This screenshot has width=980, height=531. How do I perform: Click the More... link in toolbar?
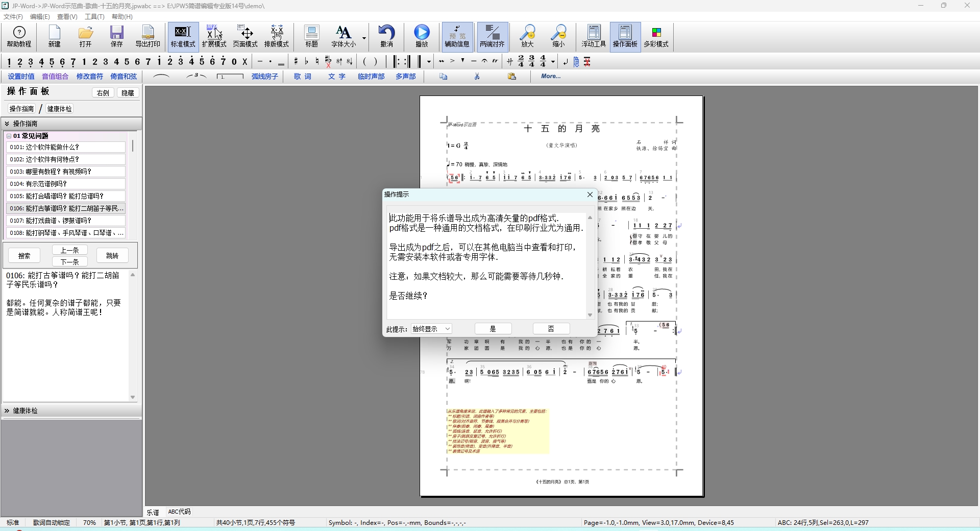click(551, 76)
